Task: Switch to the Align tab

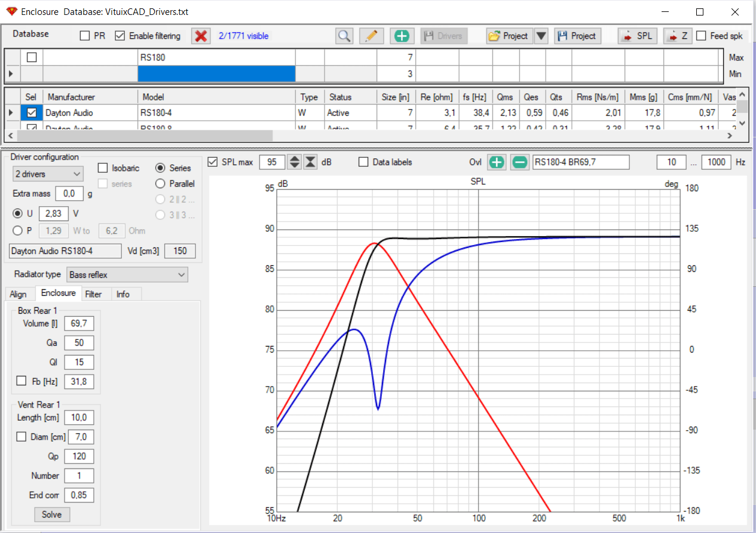Action: click(x=19, y=294)
